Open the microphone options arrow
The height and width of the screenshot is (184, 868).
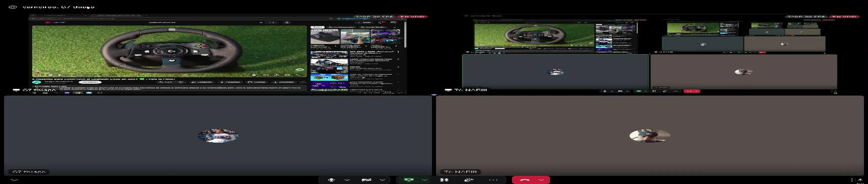[347, 180]
